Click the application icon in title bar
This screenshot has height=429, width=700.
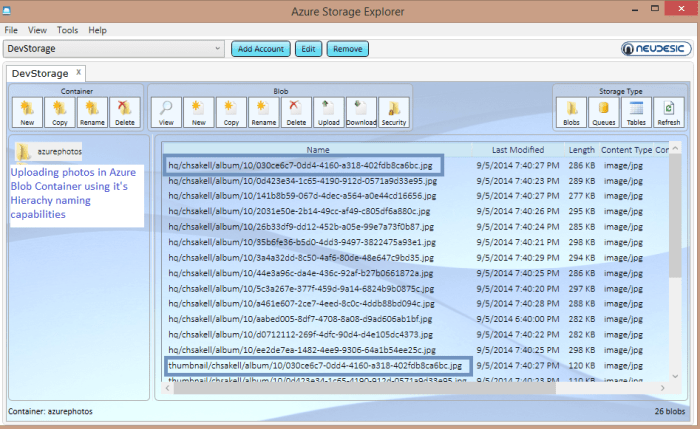[7, 10]
